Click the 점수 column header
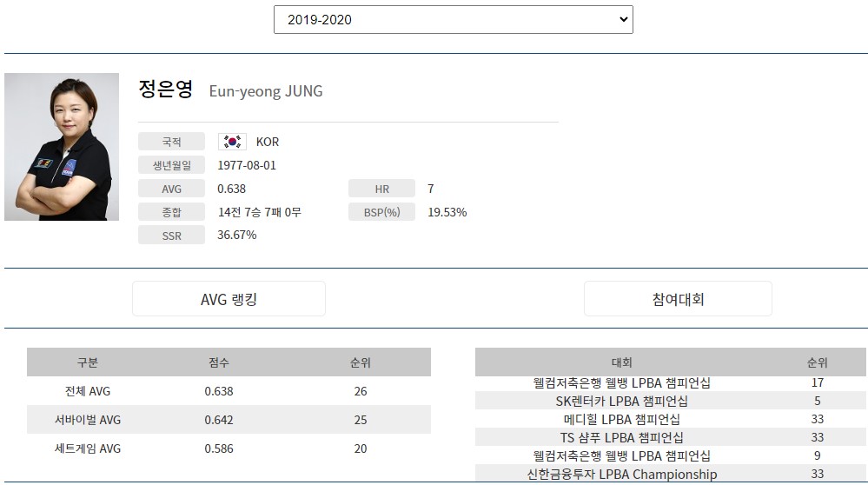 [x=219, y=362]
